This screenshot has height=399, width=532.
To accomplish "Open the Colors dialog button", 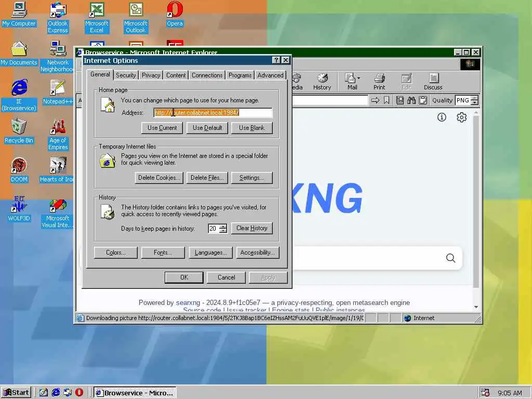I will (116, 252).
